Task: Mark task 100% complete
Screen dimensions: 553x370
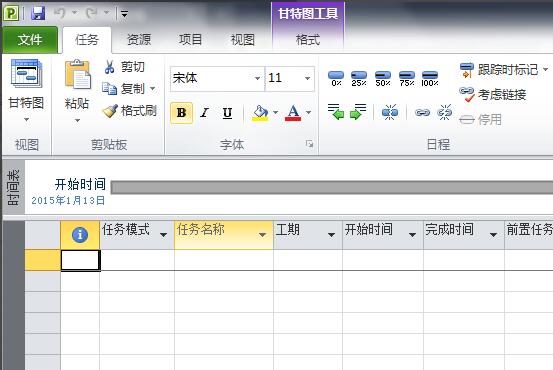Action: pyautogui.click(x=430, y=78)
